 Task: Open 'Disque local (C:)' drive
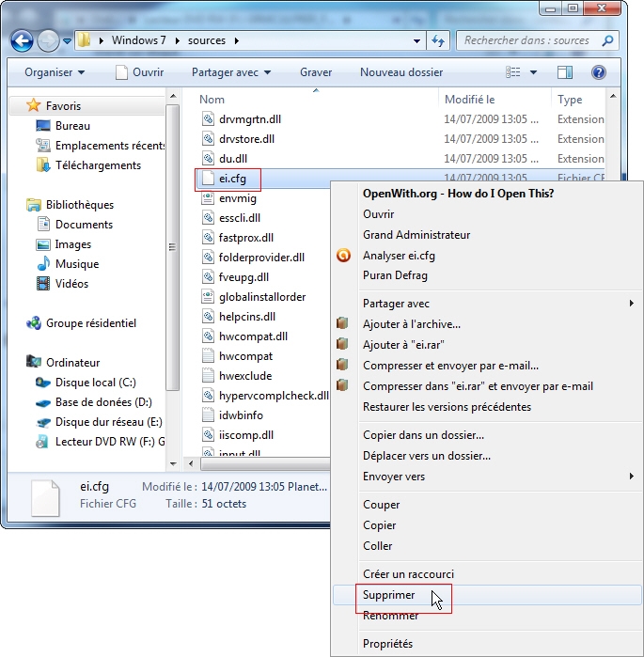96,383
